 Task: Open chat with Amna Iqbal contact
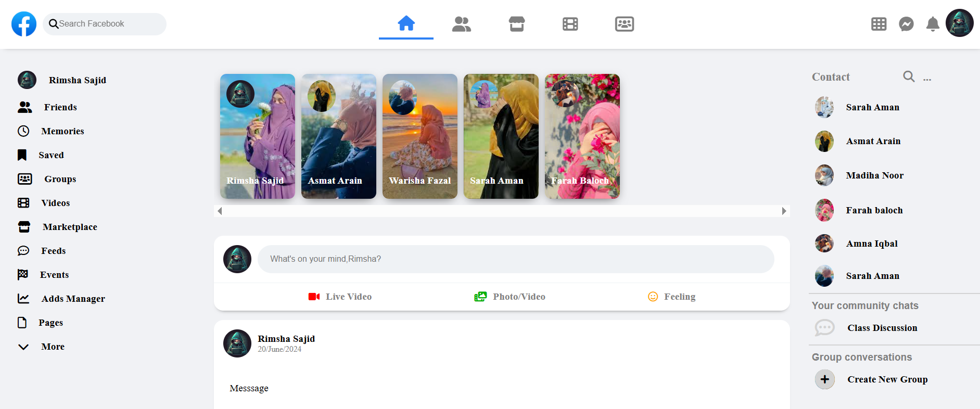[857, 244]
